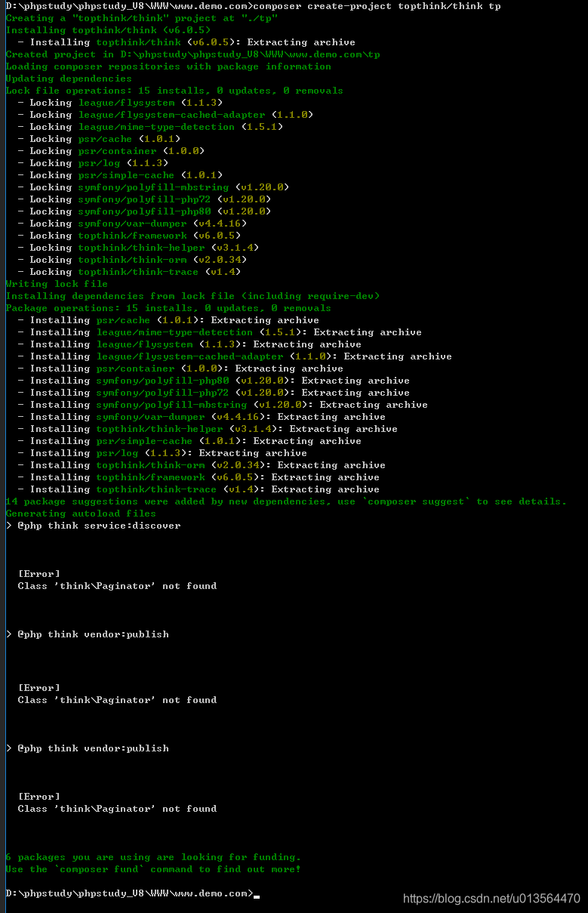
Task: Click the 'Installing symfony/polyfill-mbstring' line
Action: coord(223,405)
